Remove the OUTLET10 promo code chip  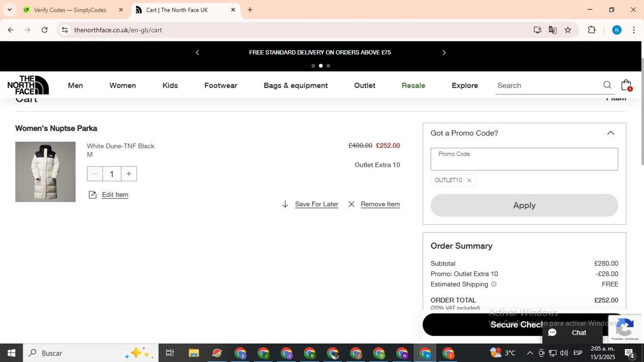pyautogui.click(x=469, y=180)
